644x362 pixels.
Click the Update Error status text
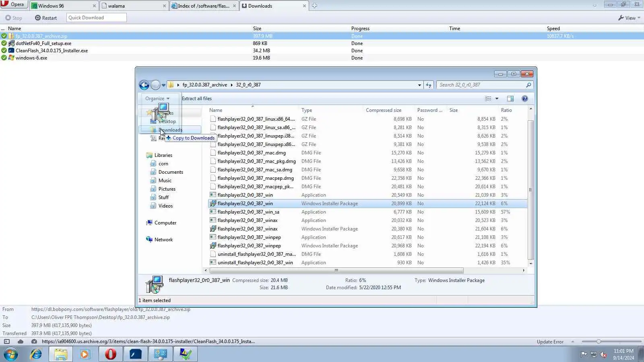tap(550, 341)
